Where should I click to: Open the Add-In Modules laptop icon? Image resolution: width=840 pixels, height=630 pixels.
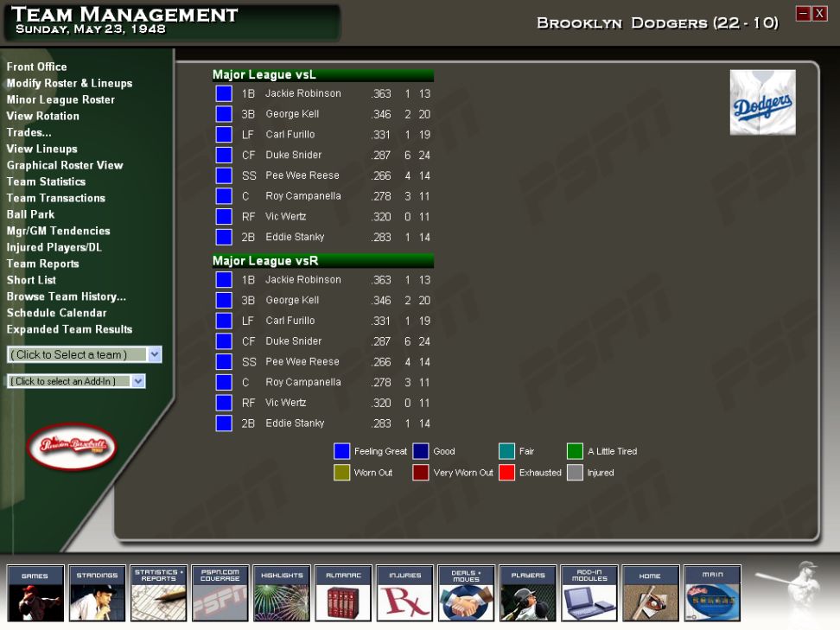point(589,593)
